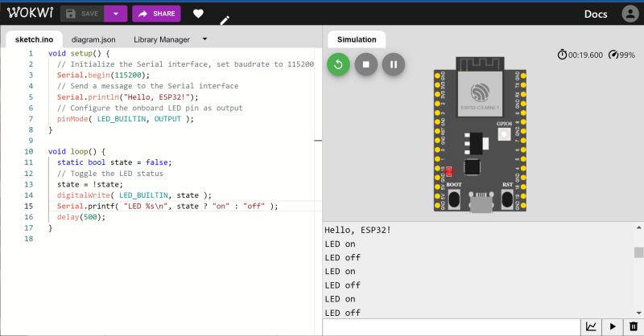Expand the file tabs dropdown arrow
This screenshot has height=336, width=644.
tap(204, 39)
